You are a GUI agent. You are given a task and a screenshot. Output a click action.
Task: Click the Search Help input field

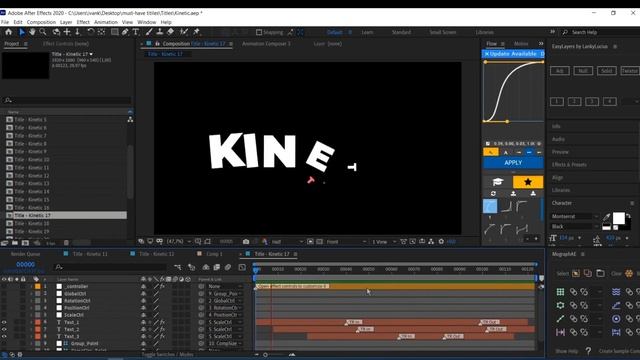[600, 32]
